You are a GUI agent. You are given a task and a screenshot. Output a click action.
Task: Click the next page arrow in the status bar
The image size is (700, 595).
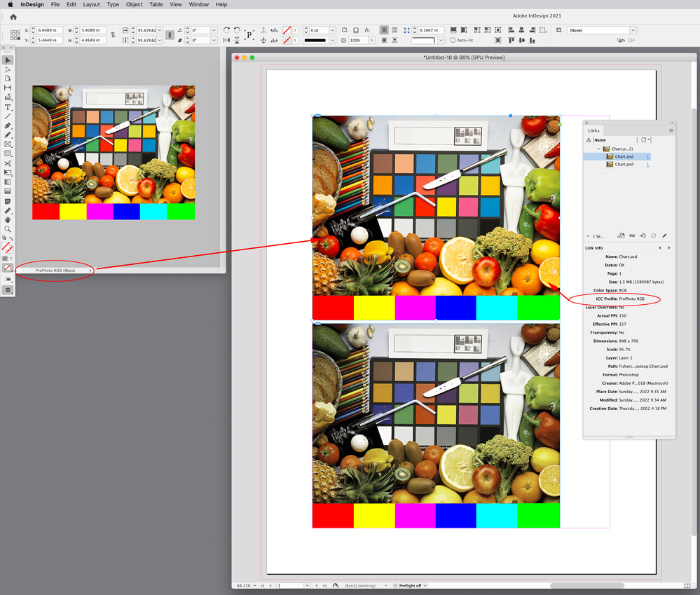pyautogui.click(x=317, y=585)
